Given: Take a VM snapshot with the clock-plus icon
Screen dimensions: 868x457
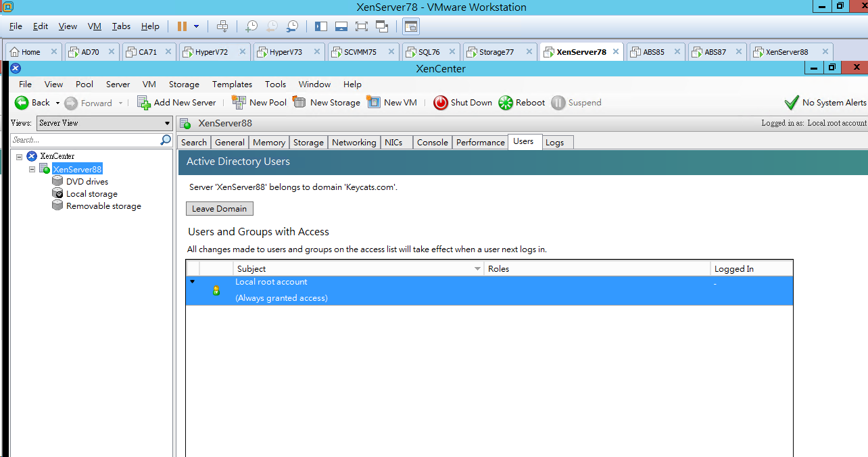Looking at the screenshot, I should [x=251, y=26].
